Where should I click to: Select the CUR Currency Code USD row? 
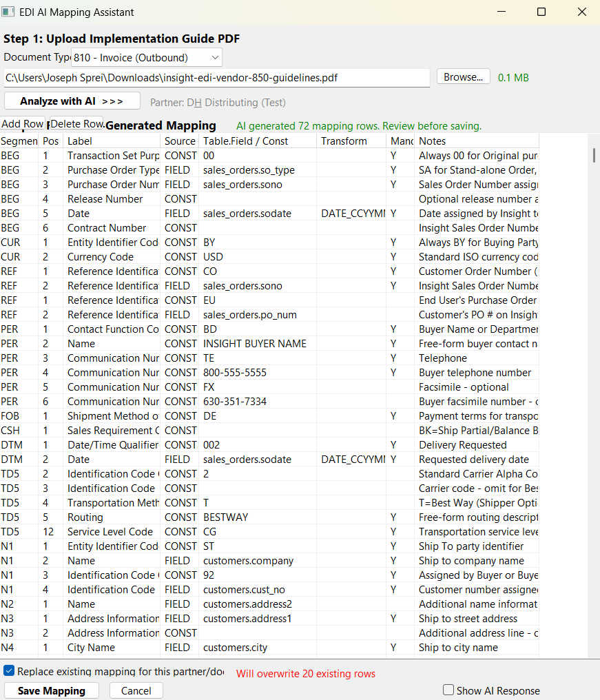point(207,256)
